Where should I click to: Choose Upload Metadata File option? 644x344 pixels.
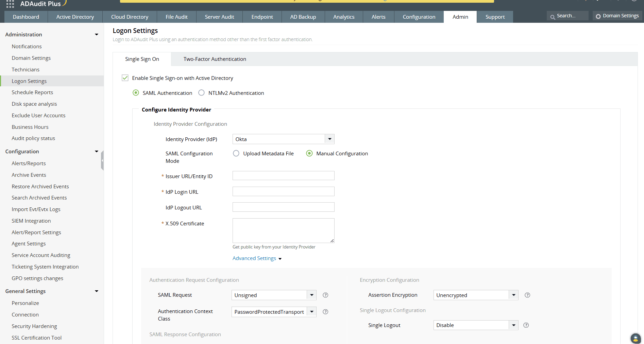coord(236,153)
